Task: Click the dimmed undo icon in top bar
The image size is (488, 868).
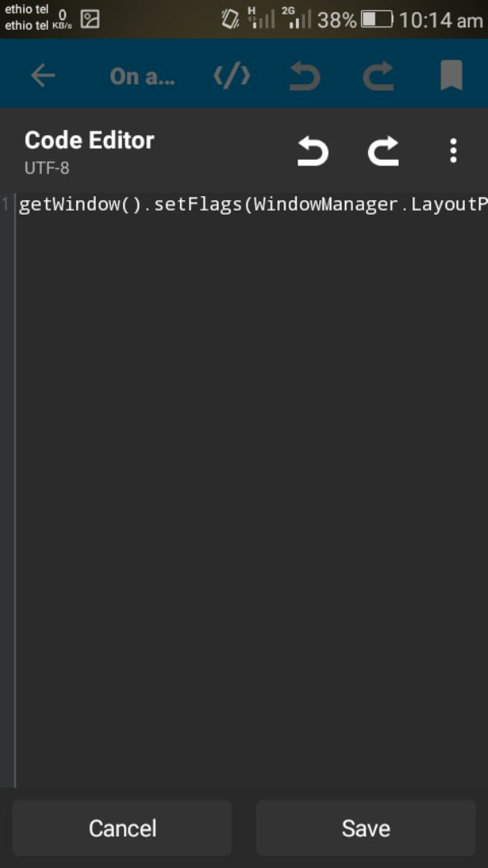Action: pyautogui.click(x=305, y=76)
